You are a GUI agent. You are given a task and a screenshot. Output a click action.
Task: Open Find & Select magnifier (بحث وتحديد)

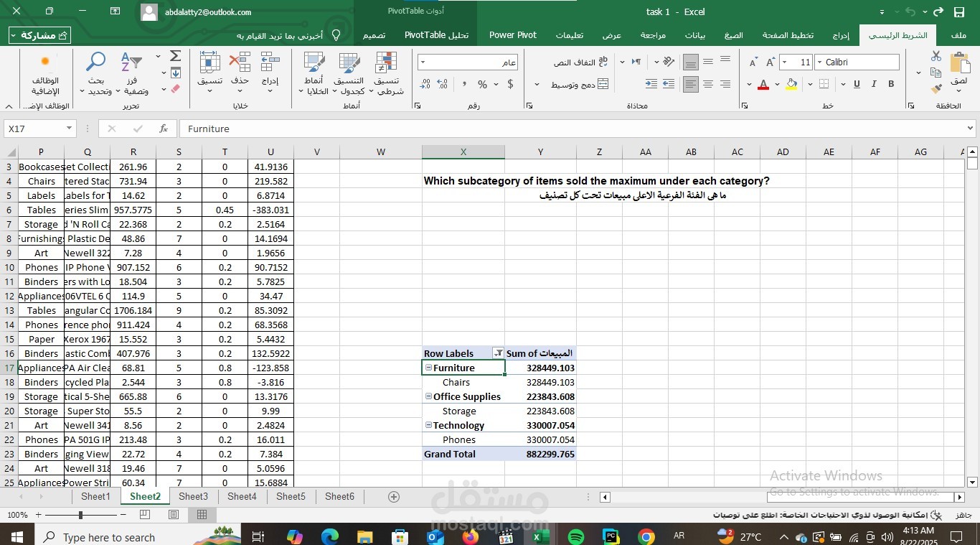click(x=95, y=74)
